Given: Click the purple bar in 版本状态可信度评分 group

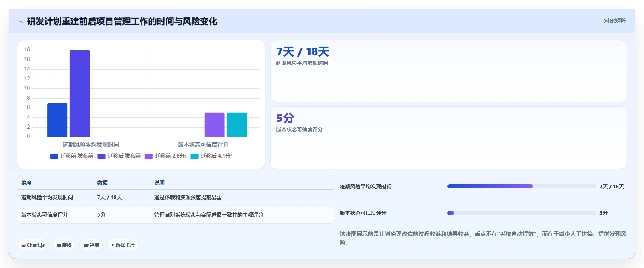Looking at the screenshot, I should tap(215, 124).
